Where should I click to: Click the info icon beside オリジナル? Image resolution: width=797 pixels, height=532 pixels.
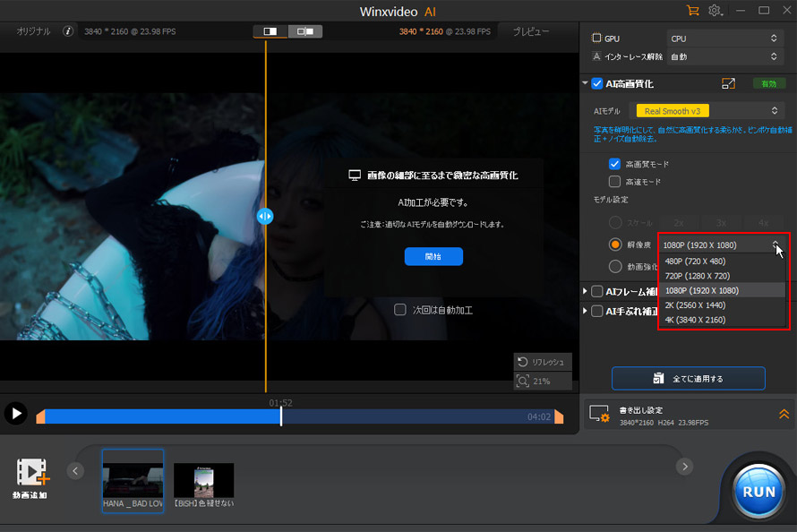(x=68, y=31)
